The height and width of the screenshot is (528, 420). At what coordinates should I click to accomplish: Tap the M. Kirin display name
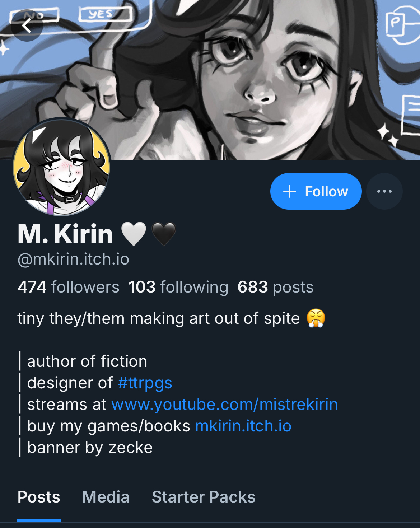65,234
